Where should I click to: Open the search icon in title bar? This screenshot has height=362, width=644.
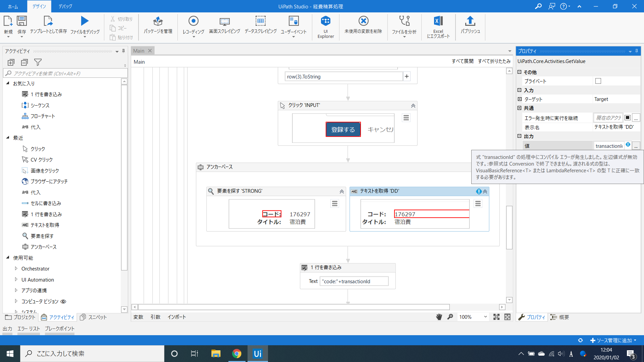pos(538,6)
